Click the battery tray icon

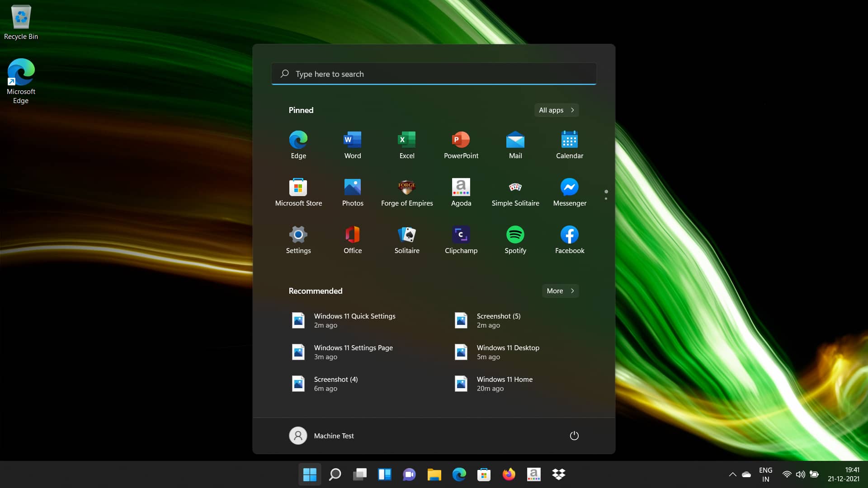point(814,474)
